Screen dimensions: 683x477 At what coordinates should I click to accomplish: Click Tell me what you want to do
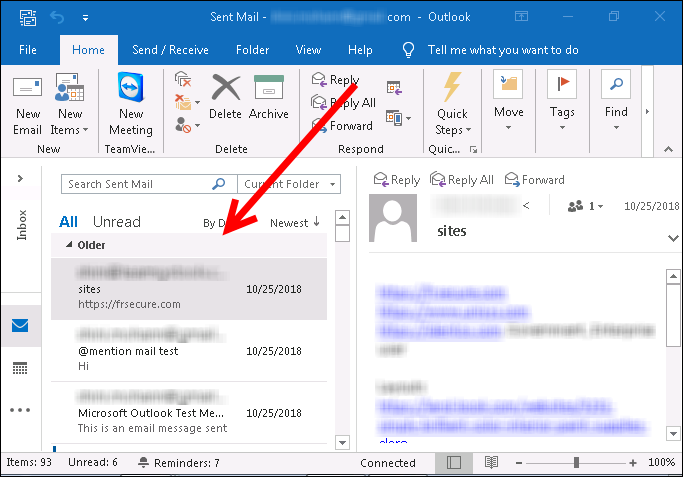click(503, 50)
